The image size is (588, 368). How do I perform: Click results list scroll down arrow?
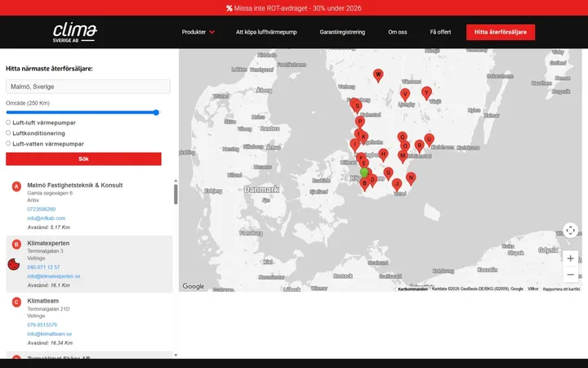point(176,355)
